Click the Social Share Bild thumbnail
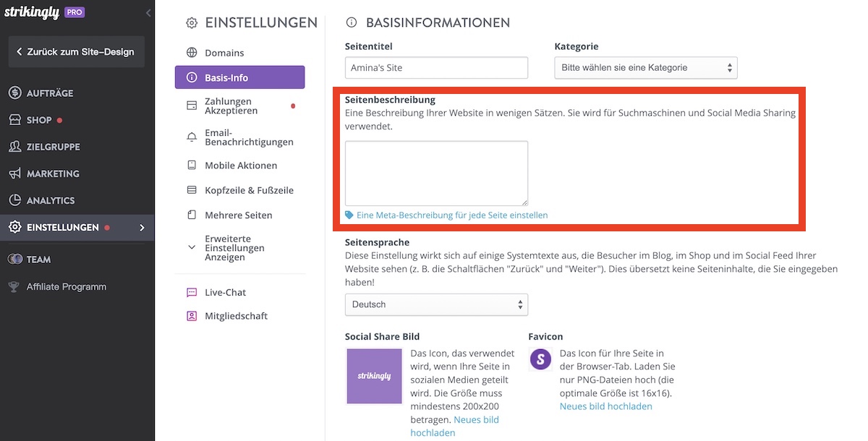The image size is (868, 441). coord(374,376)
